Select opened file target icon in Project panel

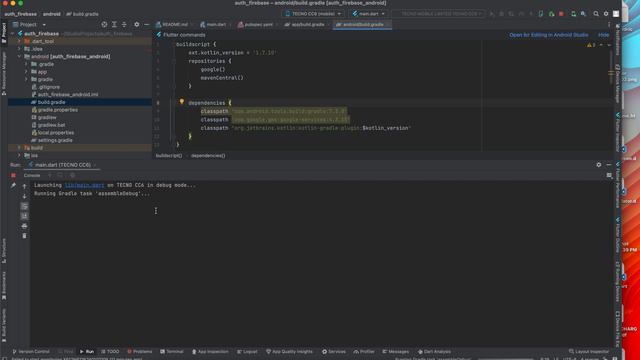(x=104, y=24)
